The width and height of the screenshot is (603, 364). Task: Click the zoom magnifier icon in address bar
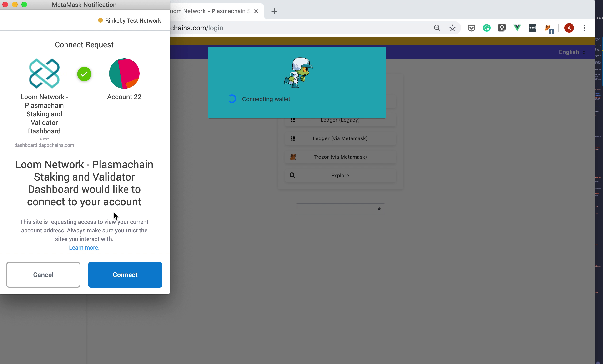437,28
